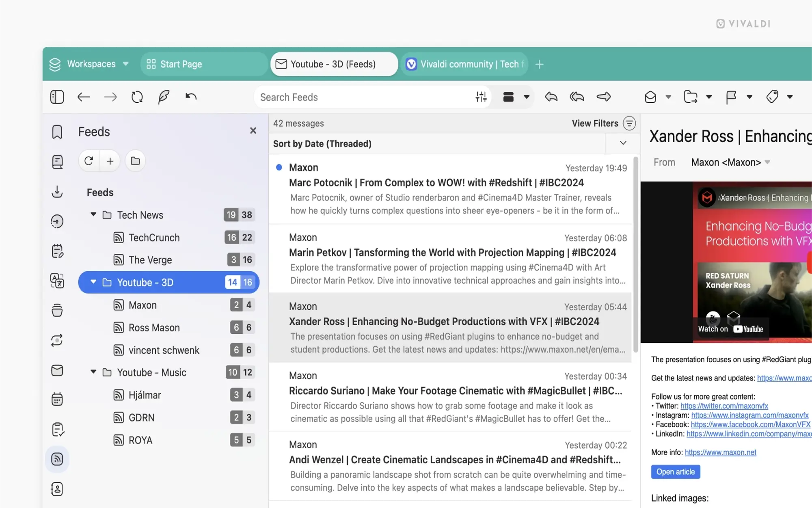Expand the Sort by Date (Threaded) dropdown
This screenshot has height=508, width=812.
point(623,143)
